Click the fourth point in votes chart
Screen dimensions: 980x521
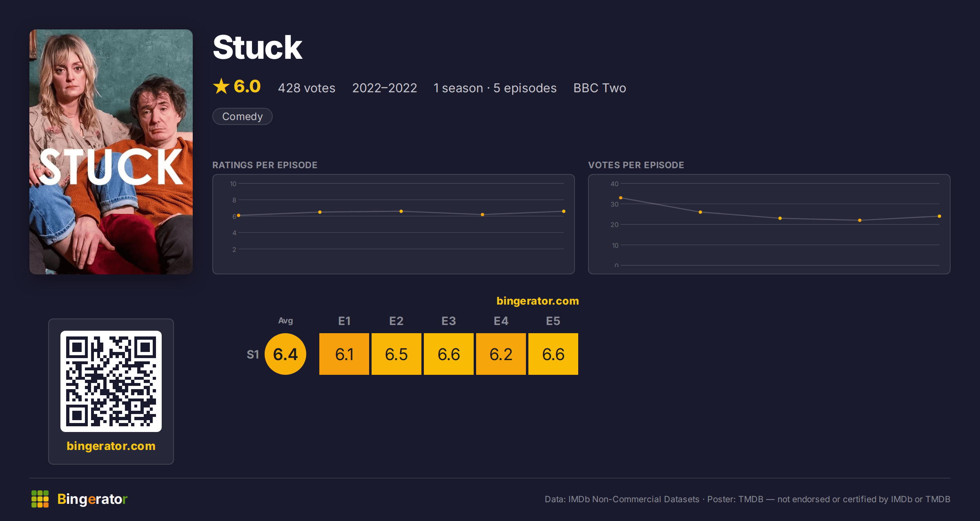[x=860, y=220]
